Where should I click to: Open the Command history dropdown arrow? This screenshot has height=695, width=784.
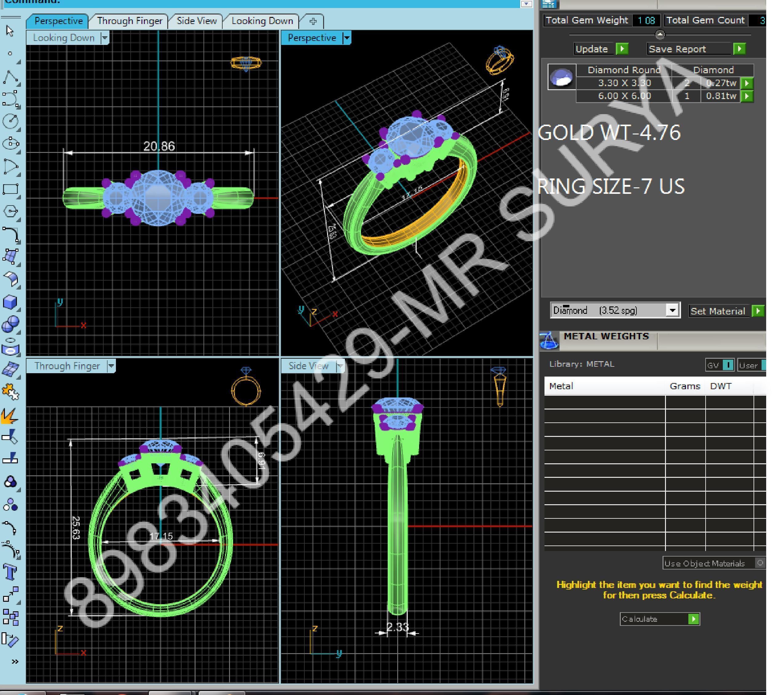click(526, 4)
